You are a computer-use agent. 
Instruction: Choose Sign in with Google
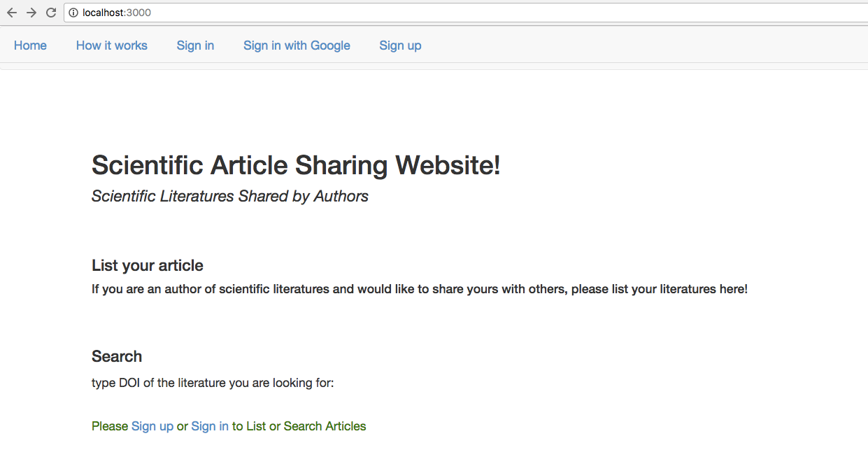[297, 45]
